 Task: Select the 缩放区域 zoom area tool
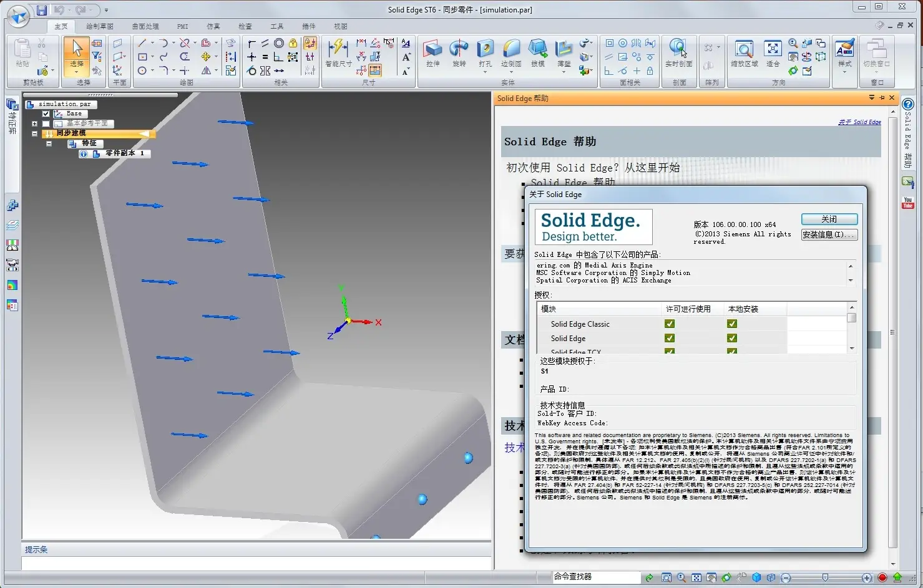[744, 50]
